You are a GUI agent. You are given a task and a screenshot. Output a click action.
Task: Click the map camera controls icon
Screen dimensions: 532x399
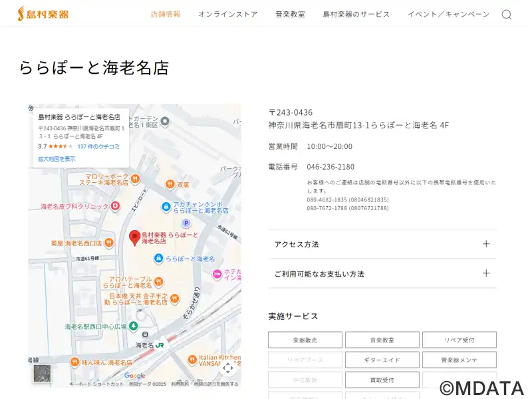point(227,368)
